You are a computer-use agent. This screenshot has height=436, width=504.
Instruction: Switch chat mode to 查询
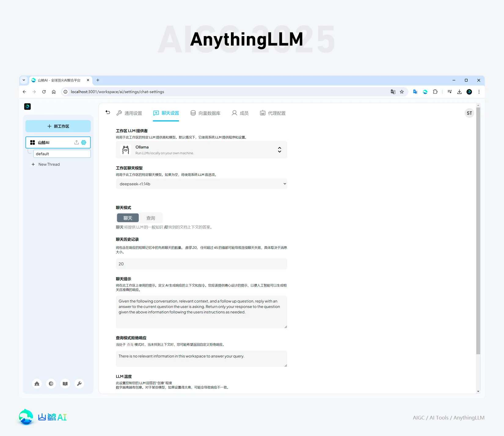[151, 218]
